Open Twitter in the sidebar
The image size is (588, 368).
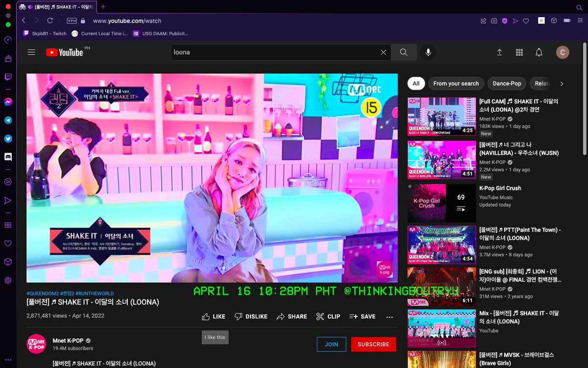pos(8,139)
